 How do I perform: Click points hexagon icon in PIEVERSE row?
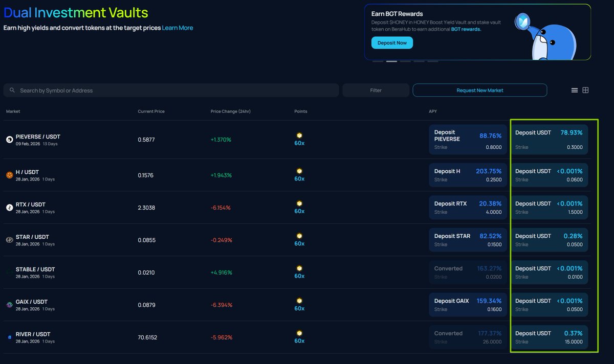click(299, 135)
